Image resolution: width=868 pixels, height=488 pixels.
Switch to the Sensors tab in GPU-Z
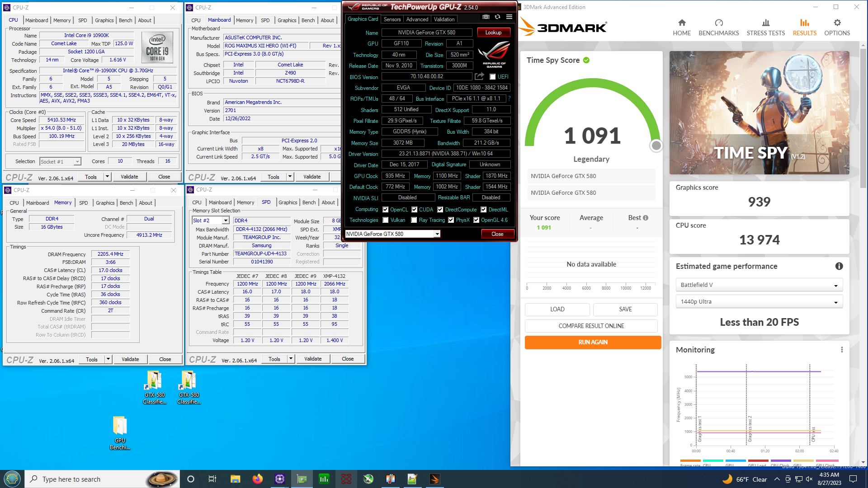(392, 19)
